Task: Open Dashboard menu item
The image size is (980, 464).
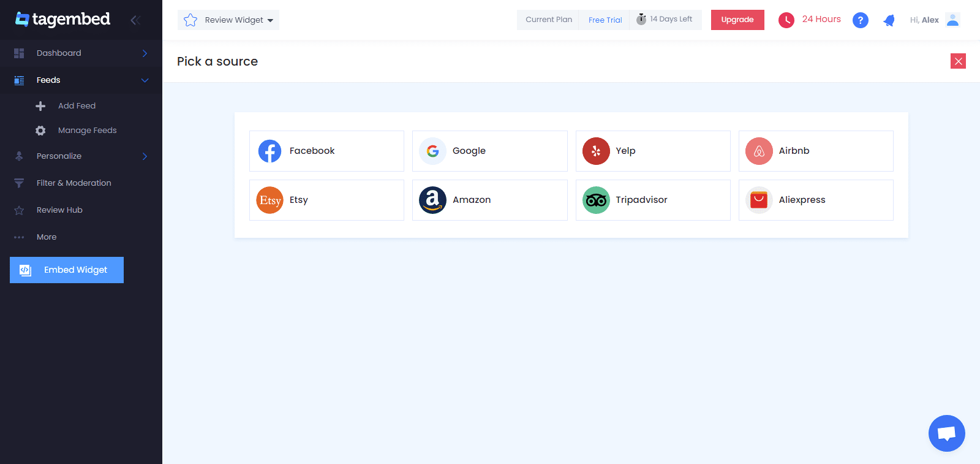Action: [x=81, y=53]
